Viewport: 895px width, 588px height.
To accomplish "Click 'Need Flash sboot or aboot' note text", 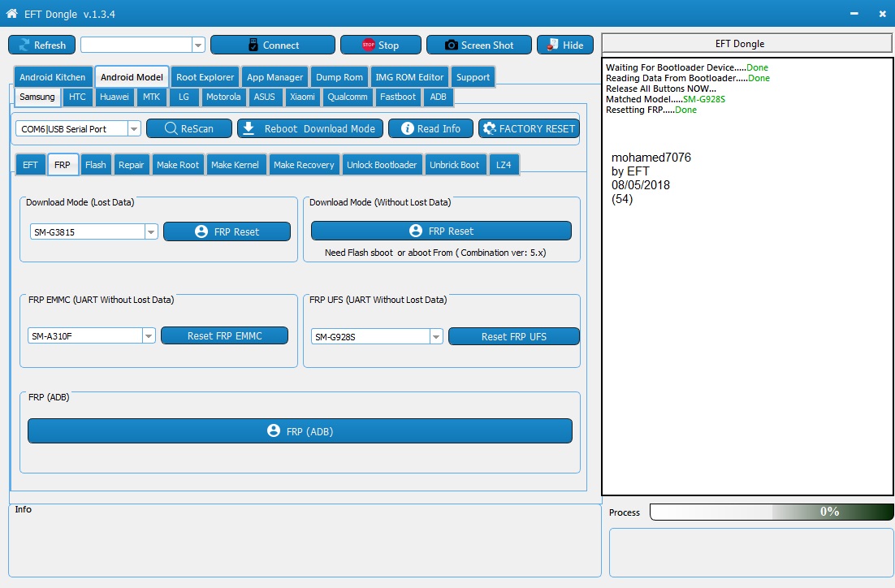I will [435, 253].
